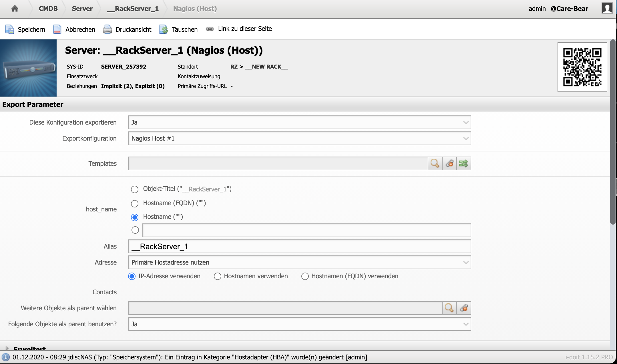Click the admin username
This screenshot has height=364, width=617.
[537, 9]
